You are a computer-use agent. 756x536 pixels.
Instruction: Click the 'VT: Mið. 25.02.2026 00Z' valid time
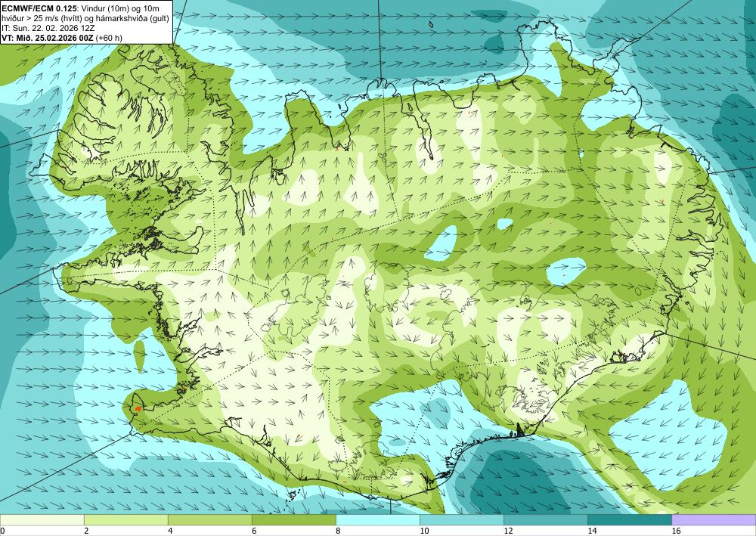(x=47, y=38)
